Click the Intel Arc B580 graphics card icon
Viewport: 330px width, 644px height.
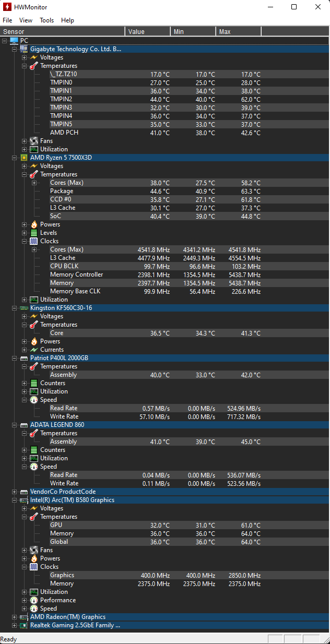coord(24,500)
